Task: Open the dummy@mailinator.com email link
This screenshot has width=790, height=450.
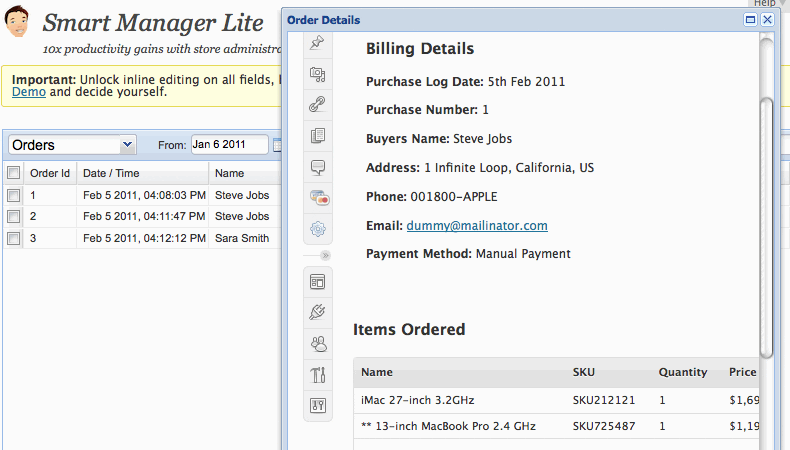Action: 477,225
